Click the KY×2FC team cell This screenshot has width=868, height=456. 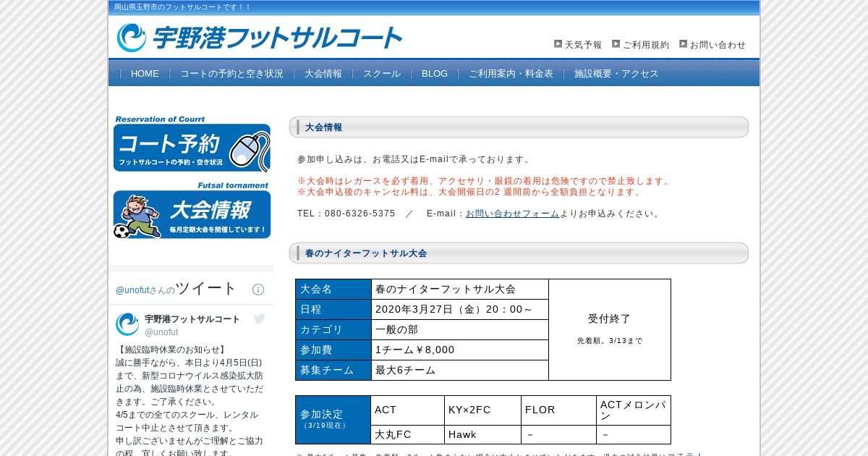(482, 410)
